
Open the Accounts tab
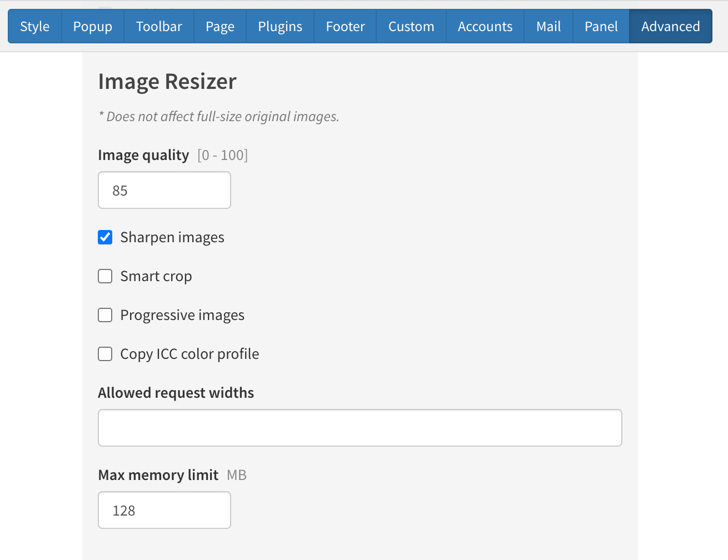tap(485, 26)
